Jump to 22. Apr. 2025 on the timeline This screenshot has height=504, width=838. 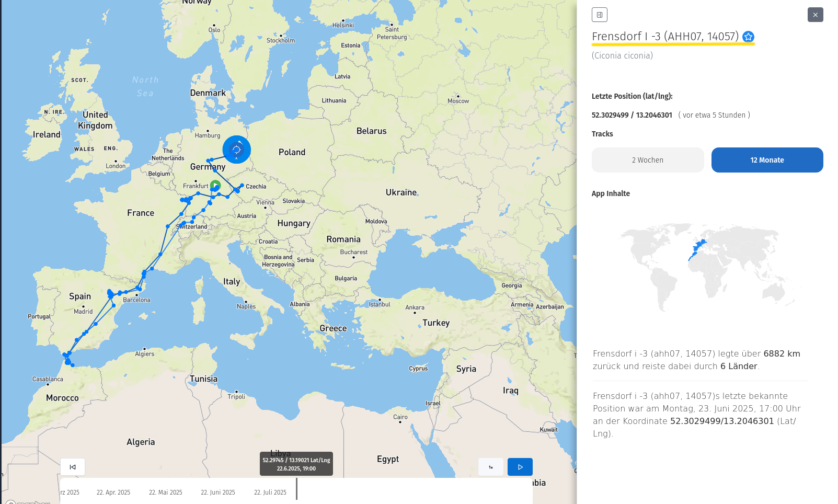click(x=113, y=492)
